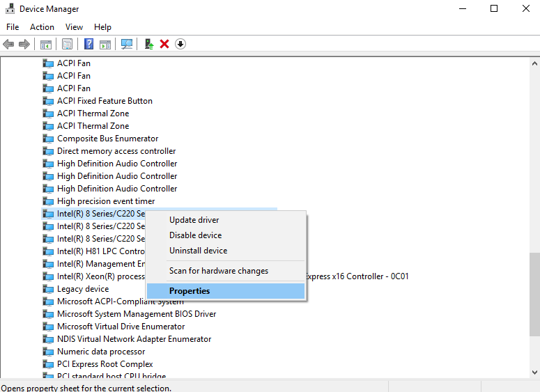The width and height of the screenshot is (540, 392).
Task: Click the Scan for hardware changes monitor icon
Action: pyautogui.click(x=126, y=44)
